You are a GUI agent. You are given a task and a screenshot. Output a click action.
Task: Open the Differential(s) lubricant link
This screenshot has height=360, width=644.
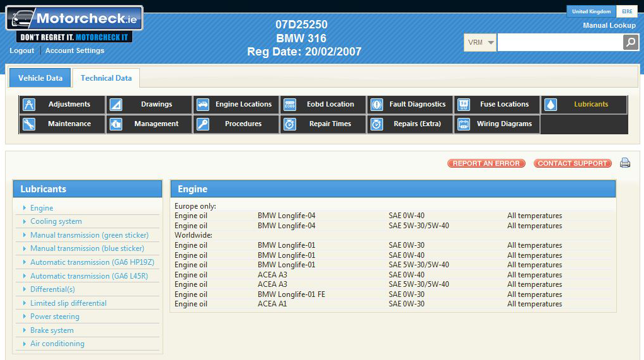pyautogui.click(x=52, y=289)
